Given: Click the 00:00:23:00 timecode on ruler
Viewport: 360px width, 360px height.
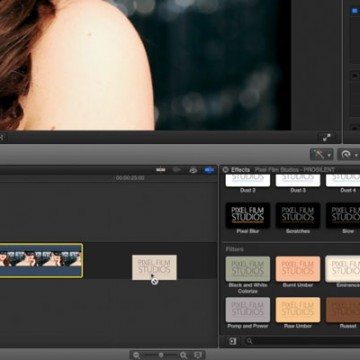Looking at the screenshot, I should coord(130,178).
